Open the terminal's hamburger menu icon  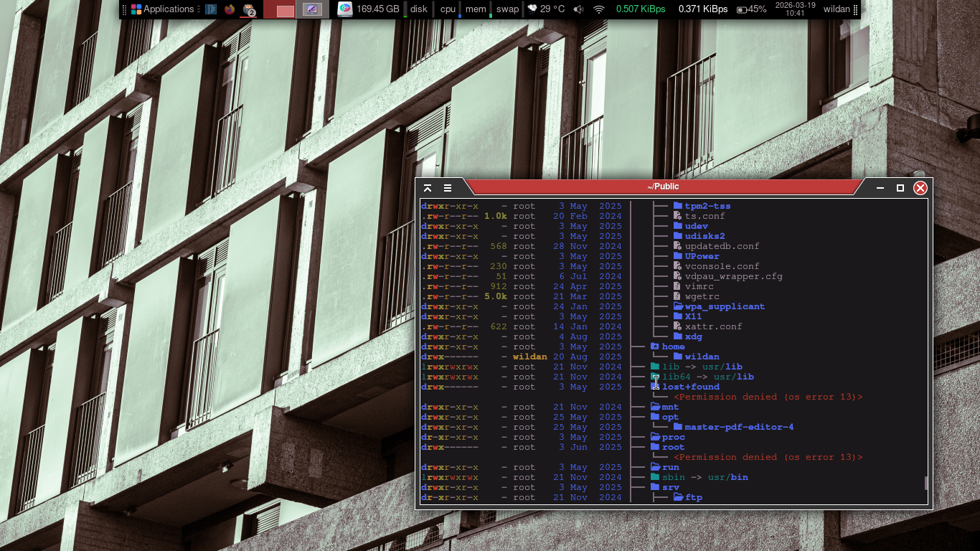click(x=447, y=187)
